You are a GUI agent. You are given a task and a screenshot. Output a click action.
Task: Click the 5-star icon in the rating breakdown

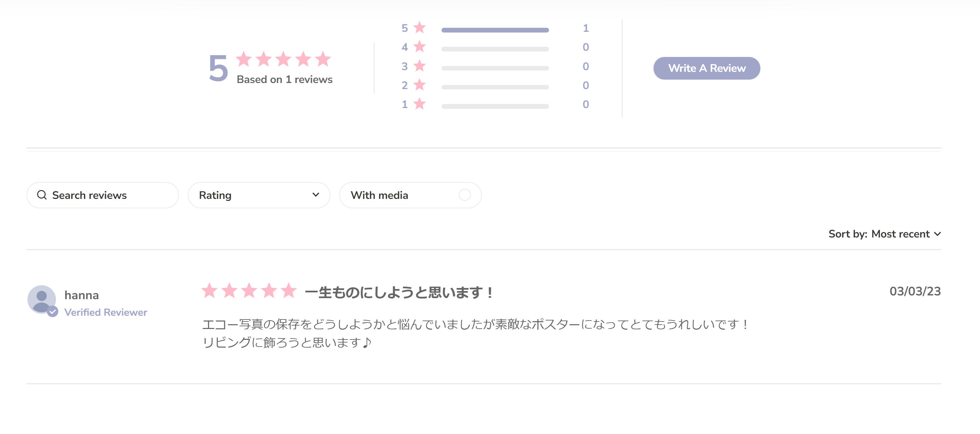tap(419, 28)
